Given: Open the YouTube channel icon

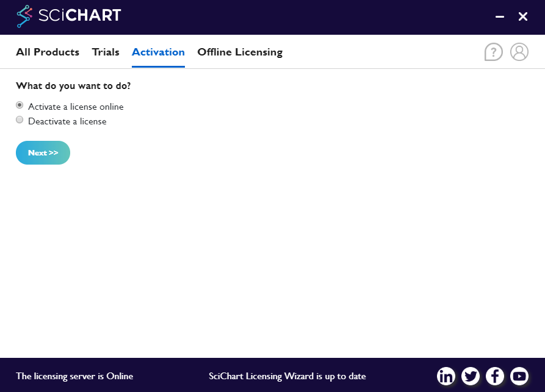Looking at the screenshot, I should [x=519, y=376].
